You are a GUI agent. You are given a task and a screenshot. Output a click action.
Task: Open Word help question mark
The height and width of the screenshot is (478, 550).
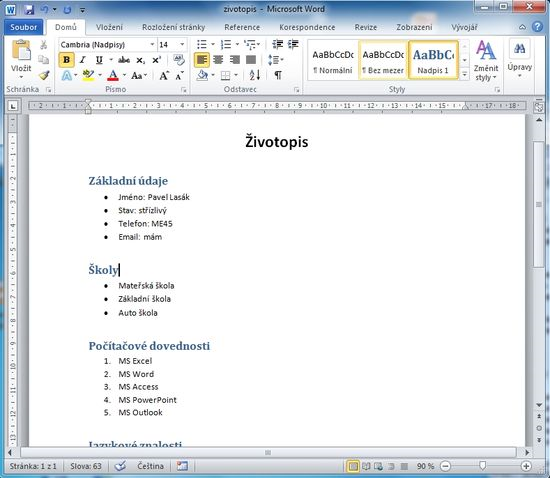pyautogui.click(x=537, y=27)
